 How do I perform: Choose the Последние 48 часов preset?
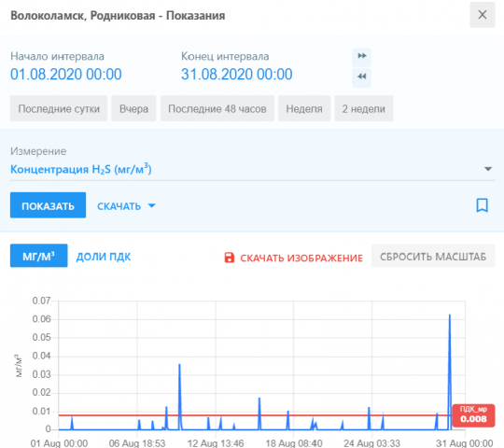click(217, 108)
